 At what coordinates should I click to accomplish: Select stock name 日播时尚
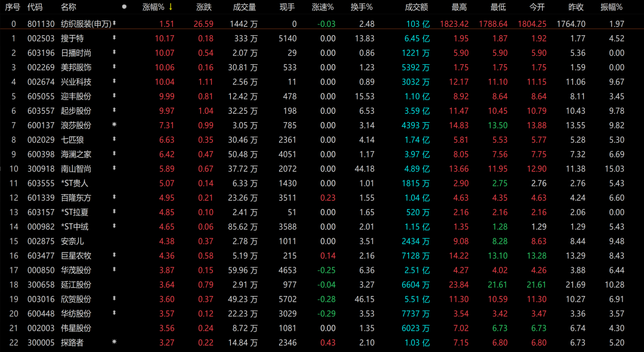76,53
